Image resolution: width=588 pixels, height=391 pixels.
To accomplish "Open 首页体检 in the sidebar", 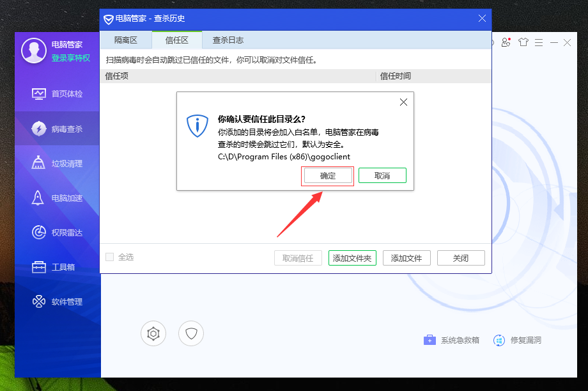I will coord(57,93).
